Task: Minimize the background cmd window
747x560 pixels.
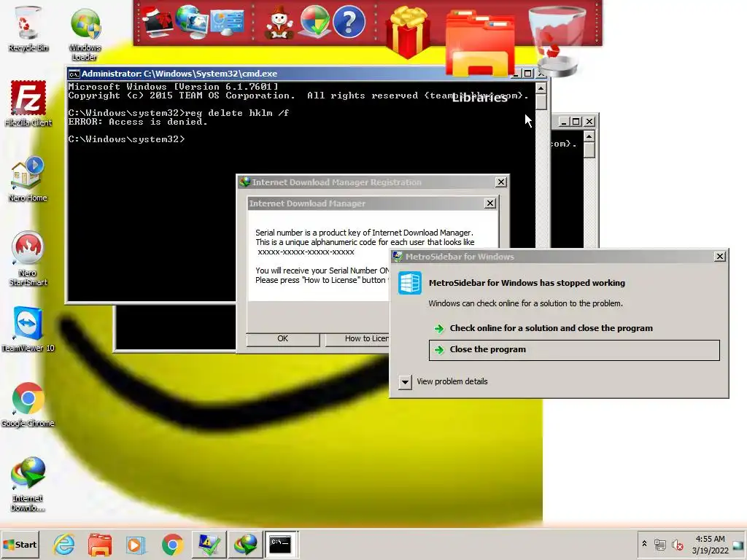Action: click(x=564, y=122)
